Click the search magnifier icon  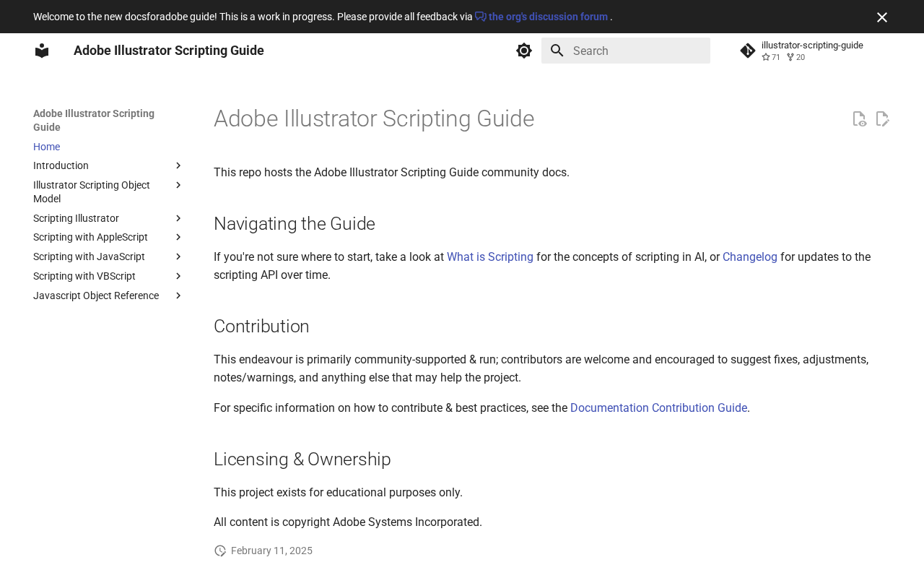pos(557,51)
